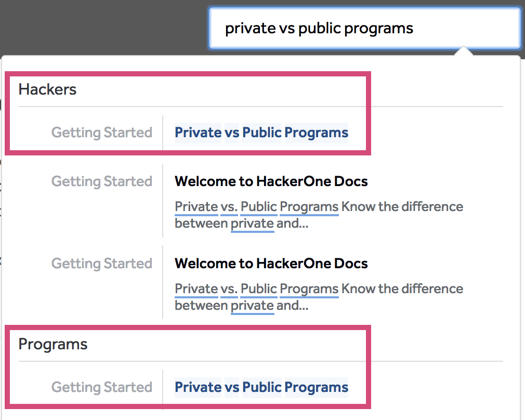
Task: Click "Getting Started" beside the second Welcome result
Action: coord(102,264)
